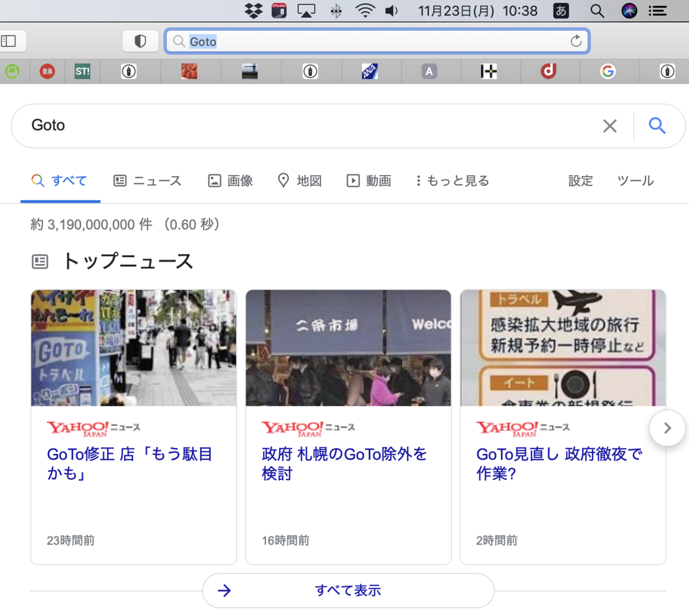Activate Siri from the menu bar
Viewport: 689px width, 616px height.
tap(629, 10)
